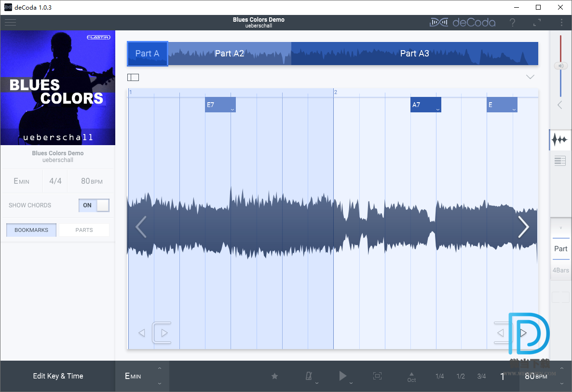Open the help question mark

pyautogui.click(x=513, y=23)
